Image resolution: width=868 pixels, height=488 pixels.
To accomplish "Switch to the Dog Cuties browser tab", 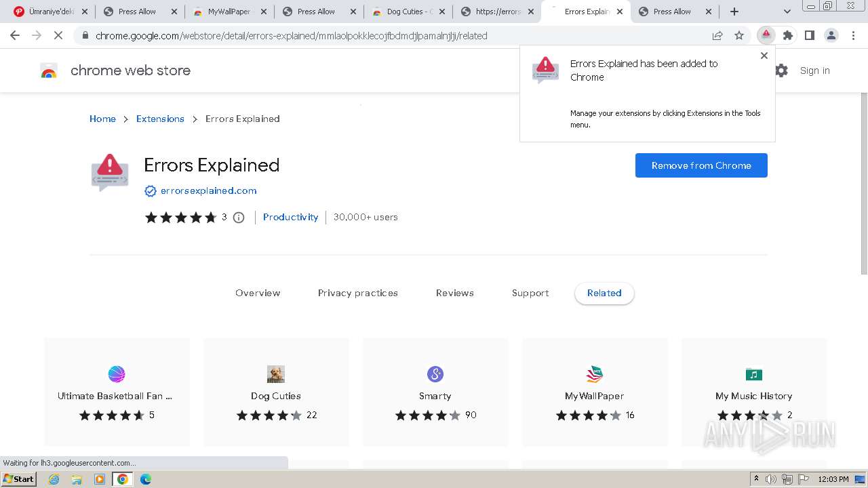I will (x=408, y=12).
